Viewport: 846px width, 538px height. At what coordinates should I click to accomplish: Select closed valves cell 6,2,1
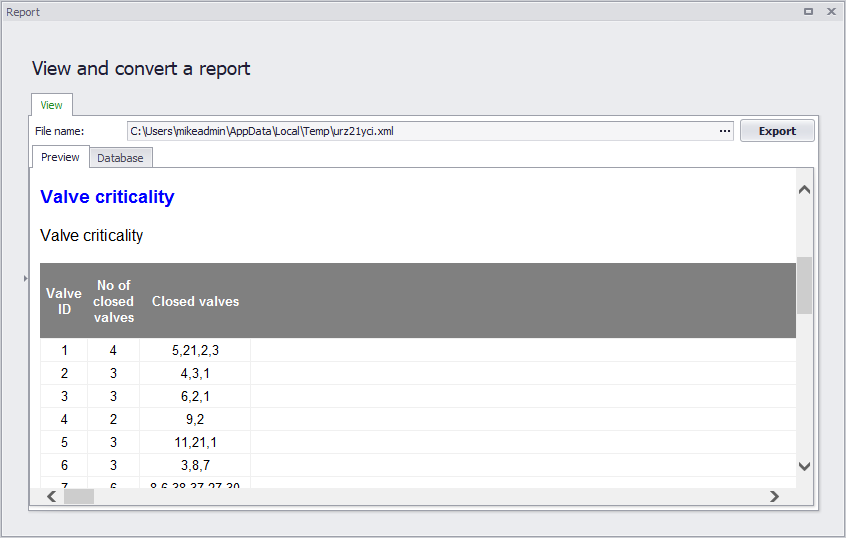[x=195, y=397]
